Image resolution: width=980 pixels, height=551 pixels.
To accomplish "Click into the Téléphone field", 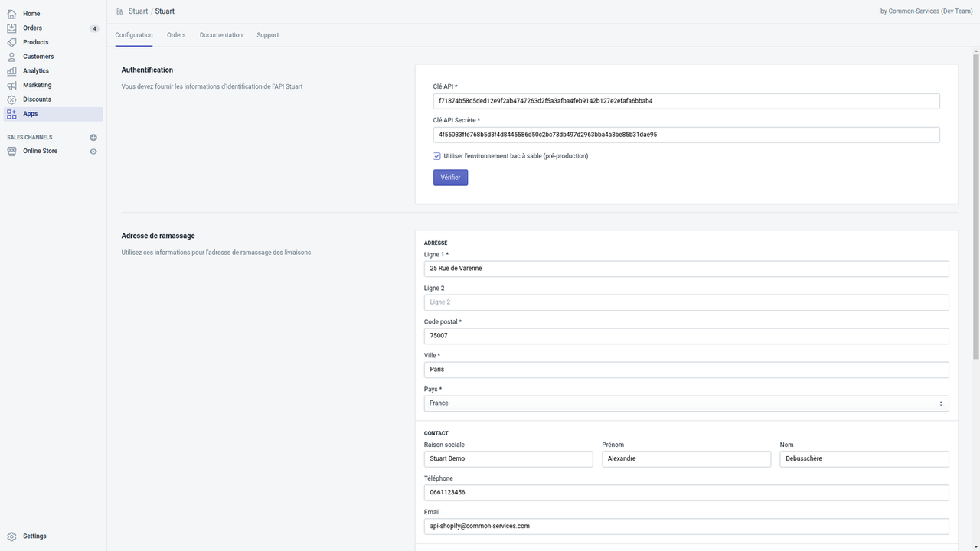I will coord(686,493).
